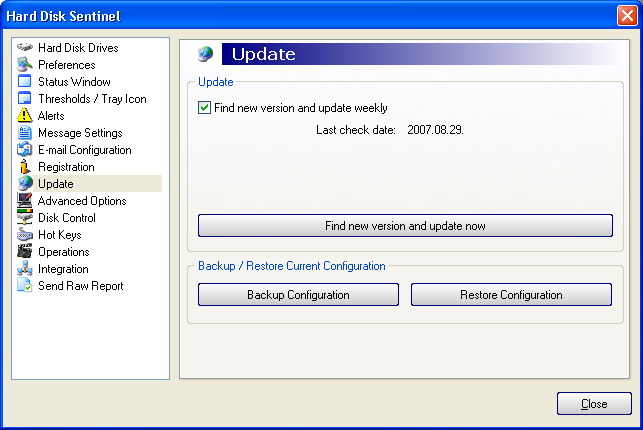This screenshot has height=430, width=643.
Task: Select the Alerts label in the sidebar
Action: point(51,116)
